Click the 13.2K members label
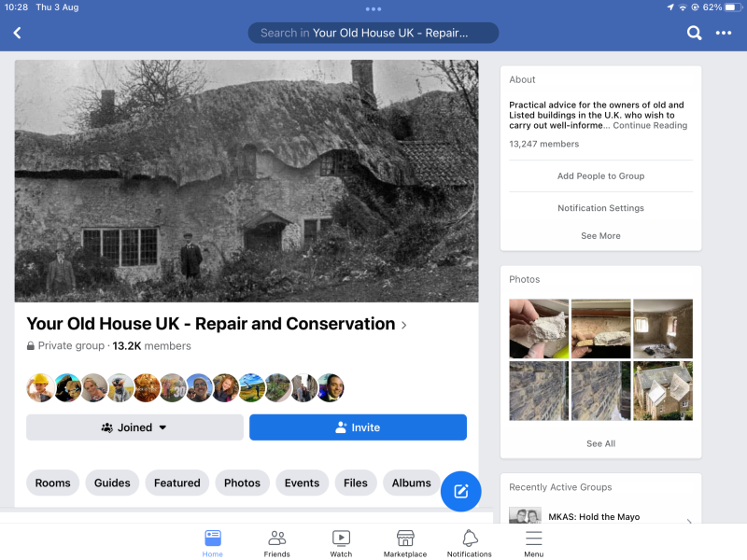 pyautogui.click(x=151, y=345)
